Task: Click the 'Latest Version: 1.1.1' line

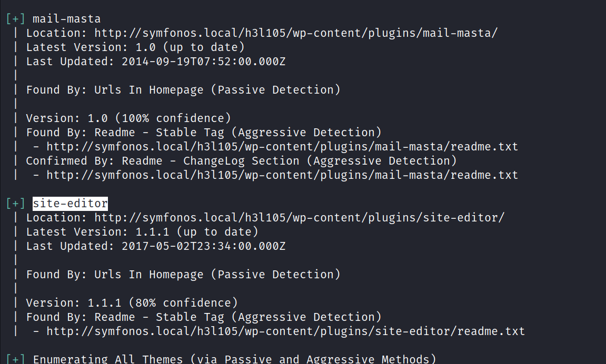Action: pos(142,231)
